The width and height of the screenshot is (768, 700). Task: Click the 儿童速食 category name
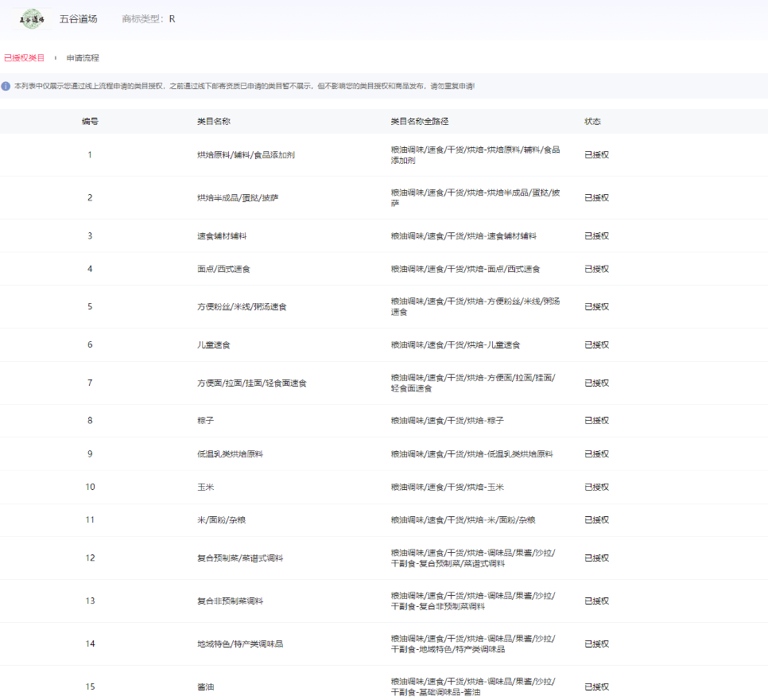pyautogui.click(x=214, y=345)
